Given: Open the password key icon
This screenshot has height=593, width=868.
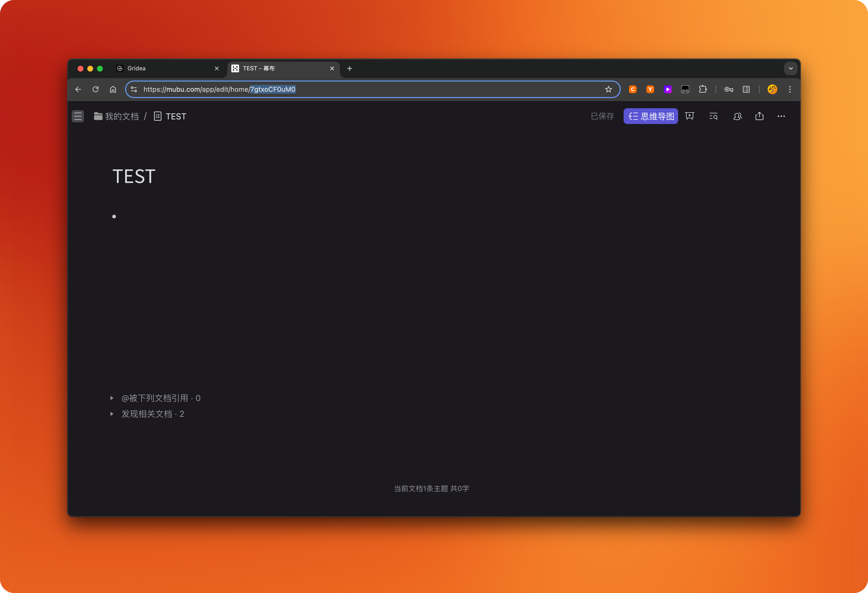Looking at the screenshot, I should (x=729, y=89).
